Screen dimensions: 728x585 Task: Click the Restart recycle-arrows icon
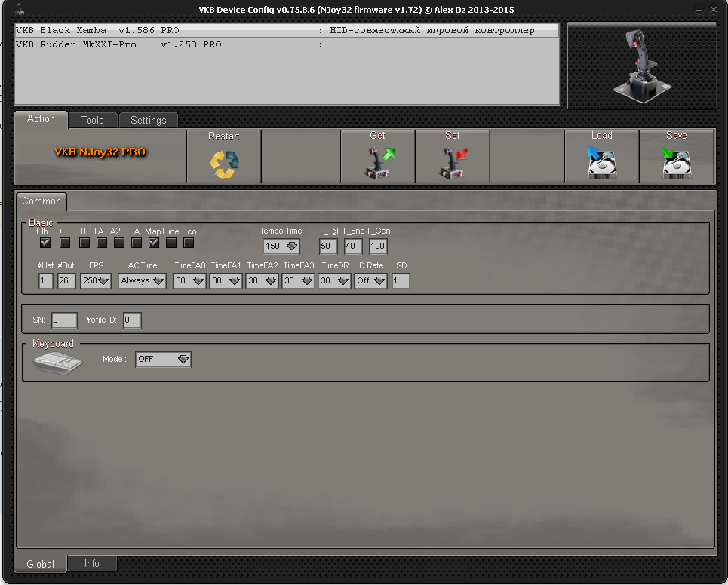[224, 164]
